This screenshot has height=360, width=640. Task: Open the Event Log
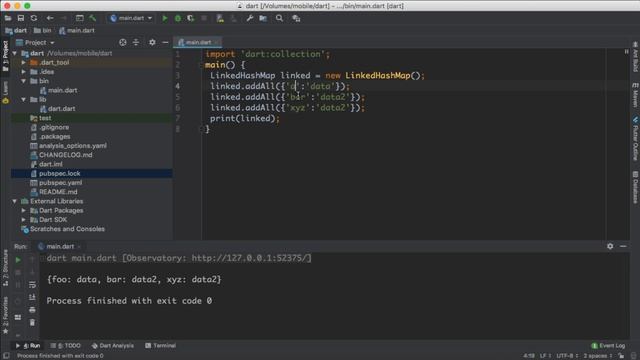[x=608, y=346]
